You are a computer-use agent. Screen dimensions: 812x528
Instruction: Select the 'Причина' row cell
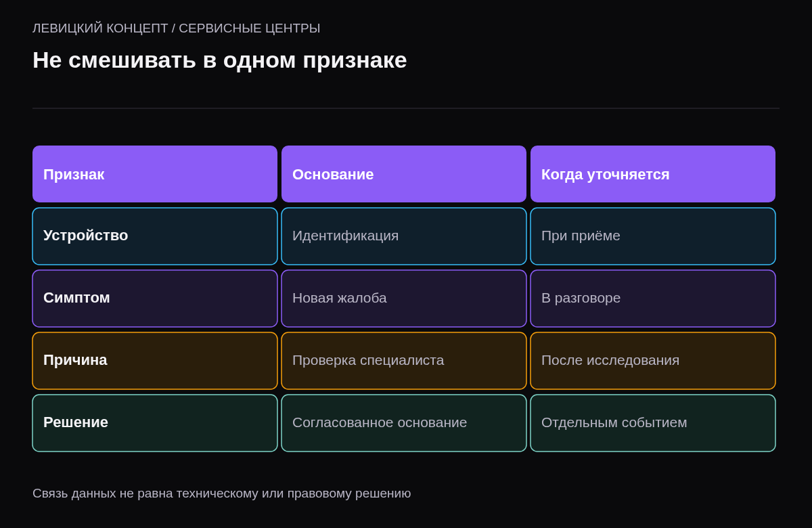pyautogui.click(x=155, y=361)
